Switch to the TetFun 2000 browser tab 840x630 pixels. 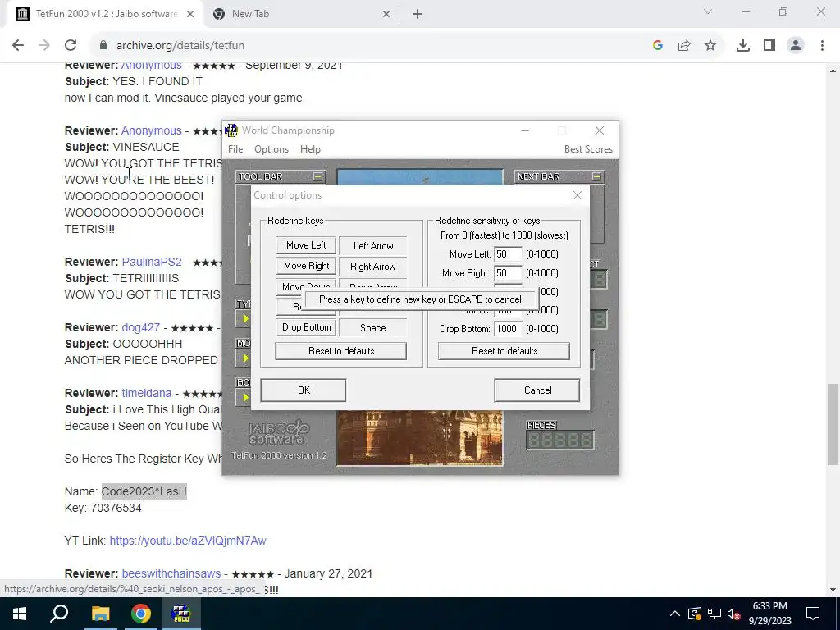[x=106, y=14]
